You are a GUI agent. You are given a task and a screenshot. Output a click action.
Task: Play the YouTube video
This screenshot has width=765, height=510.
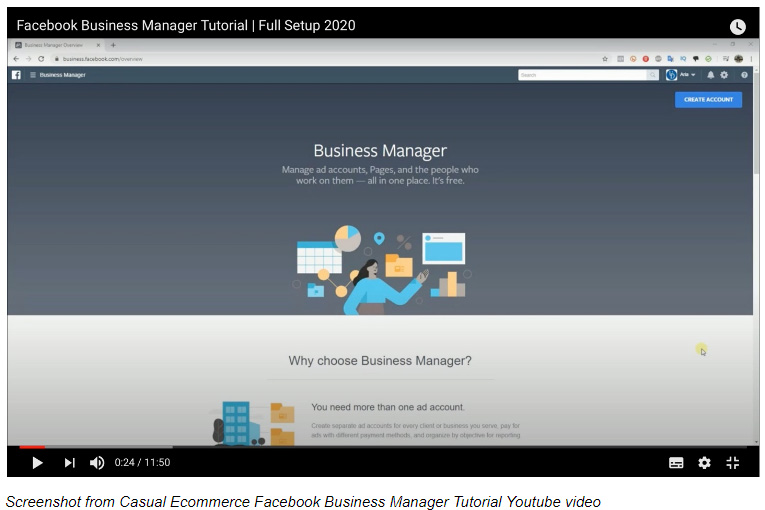tap(37, 463)
